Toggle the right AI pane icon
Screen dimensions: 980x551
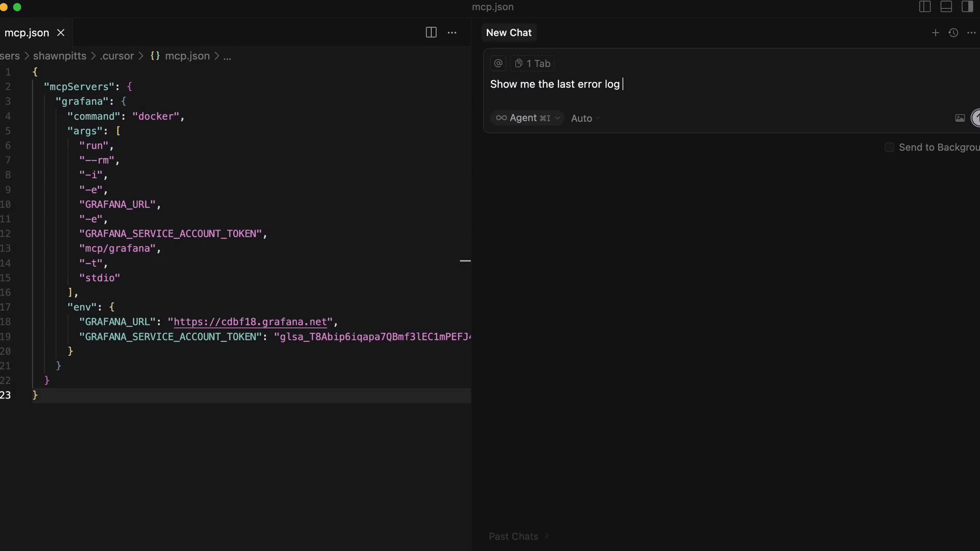[x=967, y=7]
